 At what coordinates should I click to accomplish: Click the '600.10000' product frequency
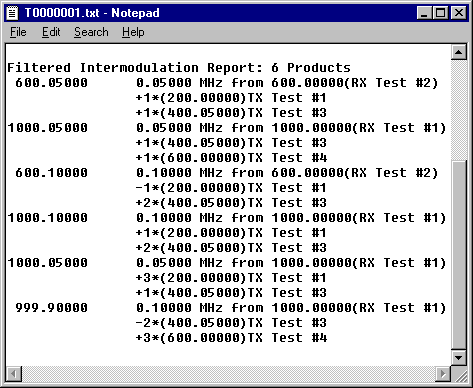pyautogui.click(x=51, y=173)
